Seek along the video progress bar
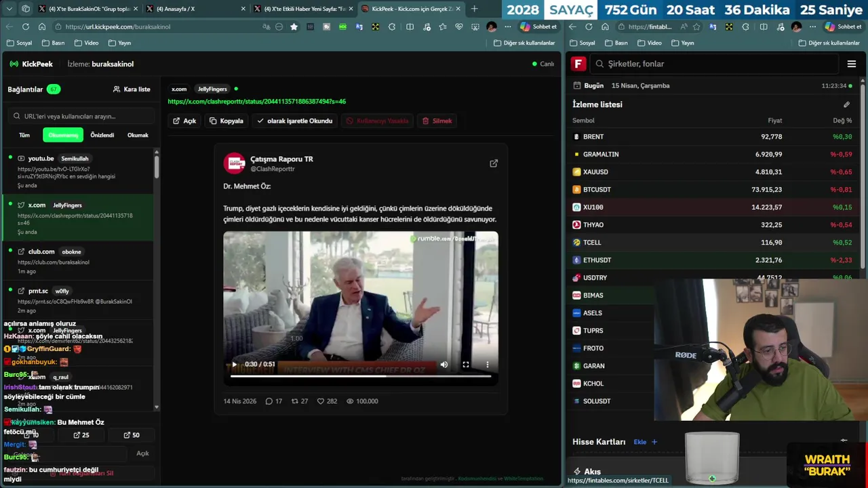Image resolution: width=868 pixels, height=488 pixels. pyautogui.click(x=361, y=375)
